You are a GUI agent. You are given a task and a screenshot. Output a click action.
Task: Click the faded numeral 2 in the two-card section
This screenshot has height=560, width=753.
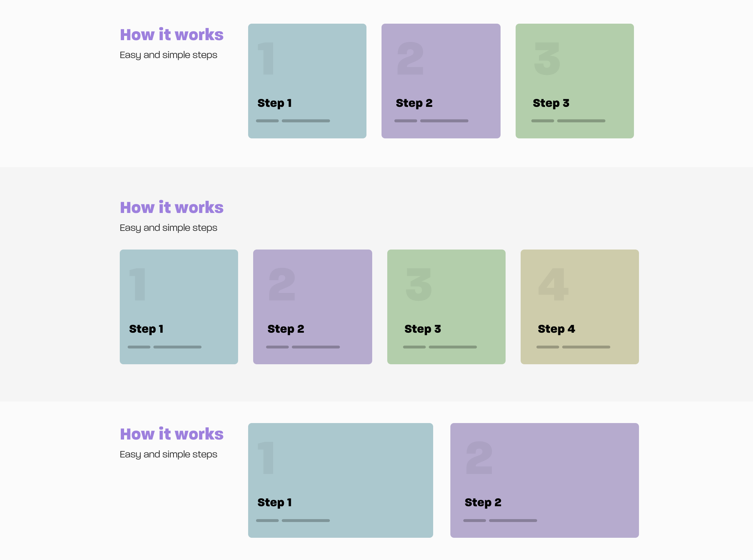tap(479, 458)
